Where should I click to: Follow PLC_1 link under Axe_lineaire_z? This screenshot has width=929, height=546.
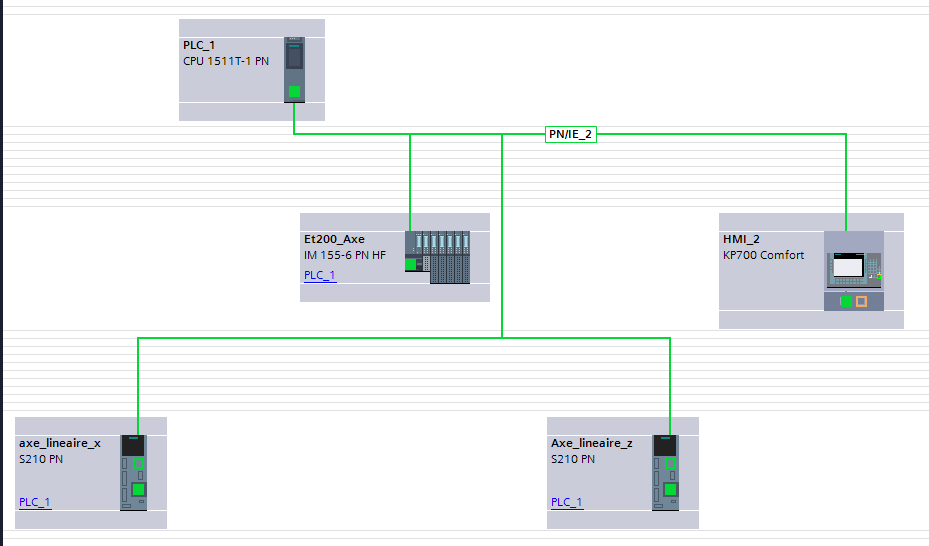click(566, 502)
